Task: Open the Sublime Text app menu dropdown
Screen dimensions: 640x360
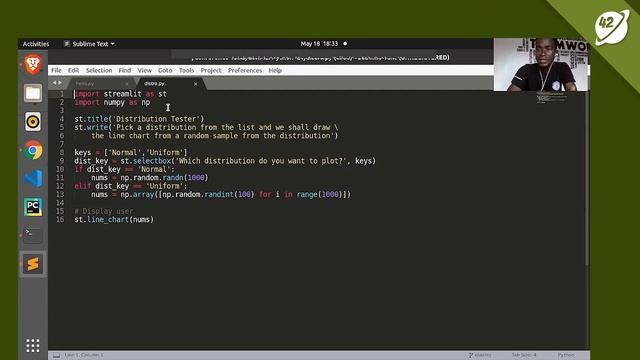Action: pos(89,44)
